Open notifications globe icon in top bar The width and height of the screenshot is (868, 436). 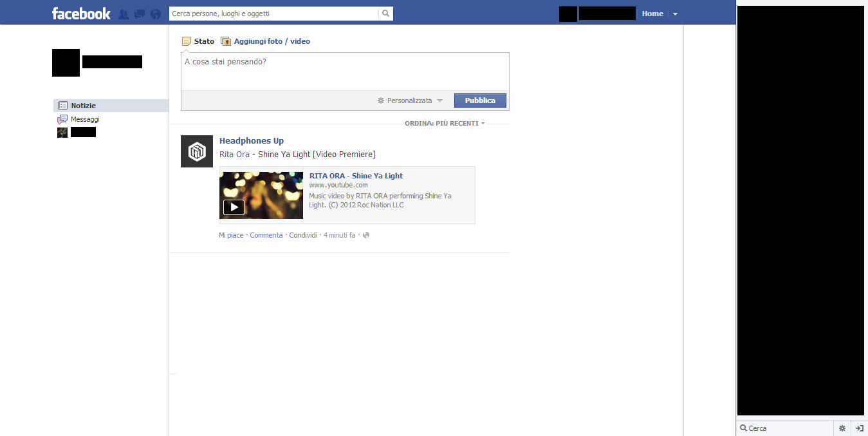tap(156, 14)
